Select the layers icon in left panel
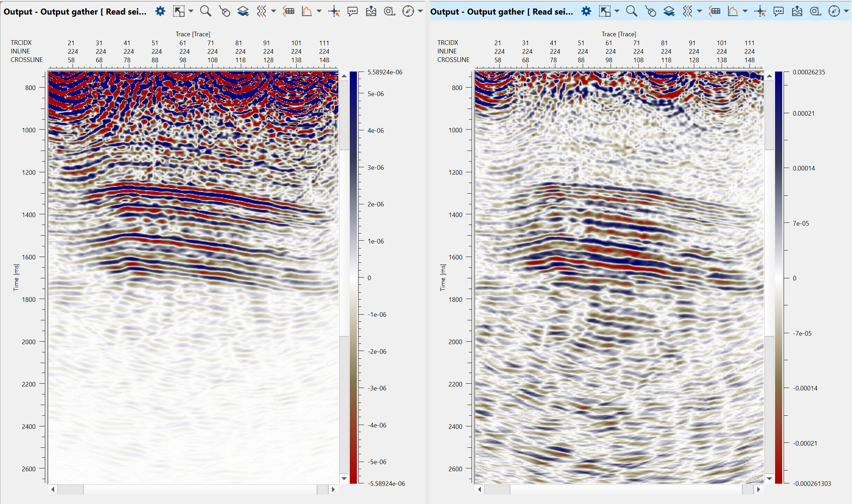This screenshot has width=852, height=504. tap(243, 11)
